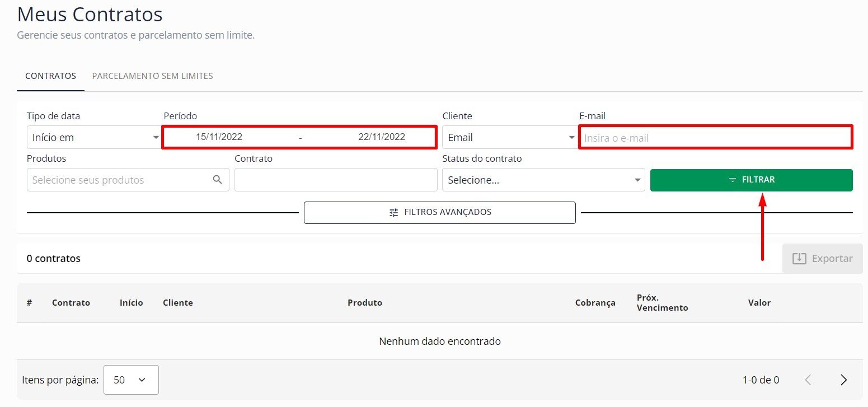
Task: Go to previous page arrow
Action: [x=808, y=380]
